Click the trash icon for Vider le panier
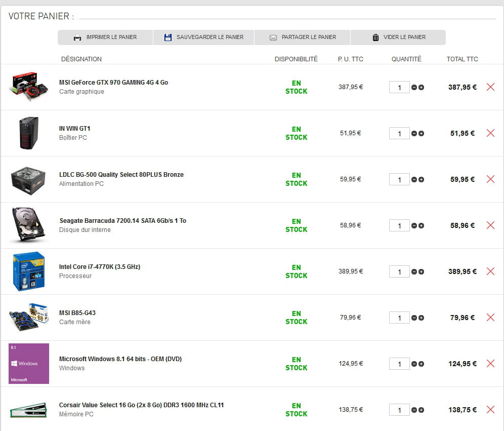The height and width of the screenshot is (431, 504). pyautogui.click(x=375, y=37)
